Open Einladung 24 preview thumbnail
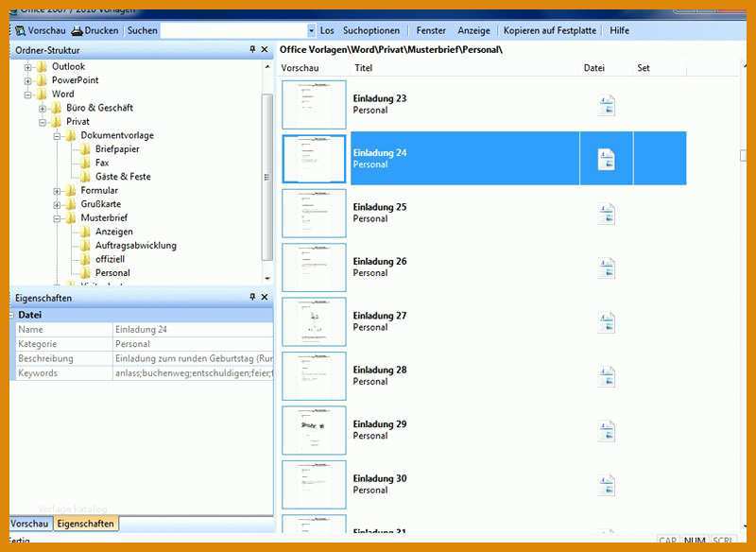Image resolution: width=756 pixels, height=552 pixels. pyautogui.click(x=314, y=159)
